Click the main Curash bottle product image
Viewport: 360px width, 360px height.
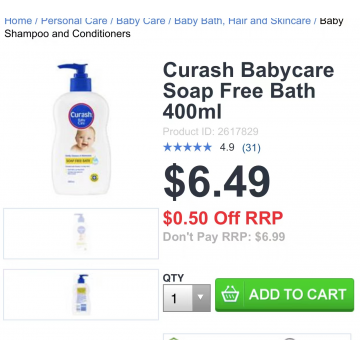tap(81, 129)
